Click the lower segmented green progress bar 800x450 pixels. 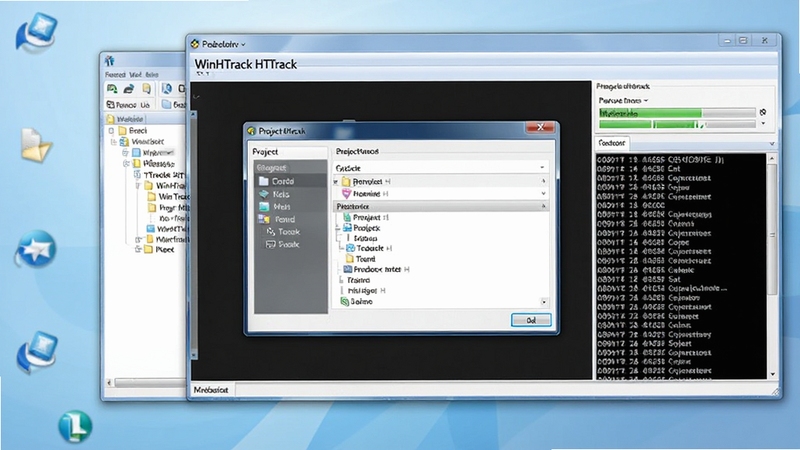[677, 124]
